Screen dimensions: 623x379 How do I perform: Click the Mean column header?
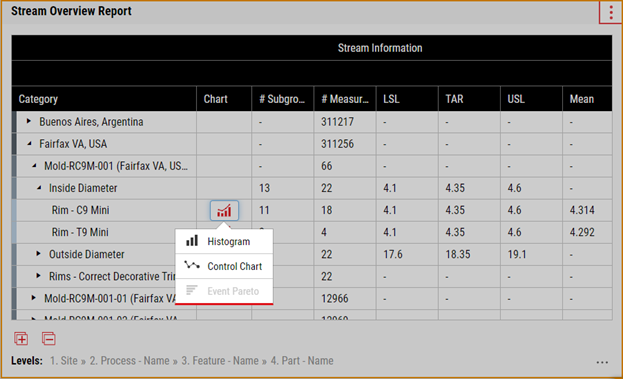pyautogui.click(x=587, y=99)
